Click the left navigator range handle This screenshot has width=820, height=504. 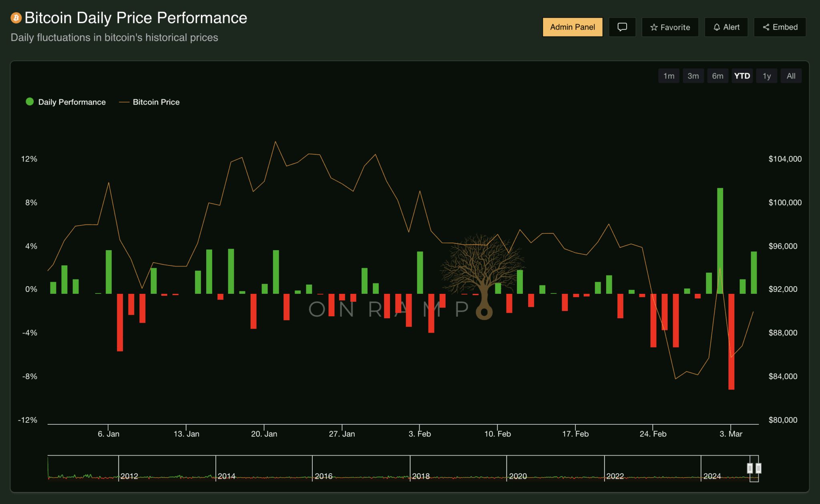click(x=750, y=468)
